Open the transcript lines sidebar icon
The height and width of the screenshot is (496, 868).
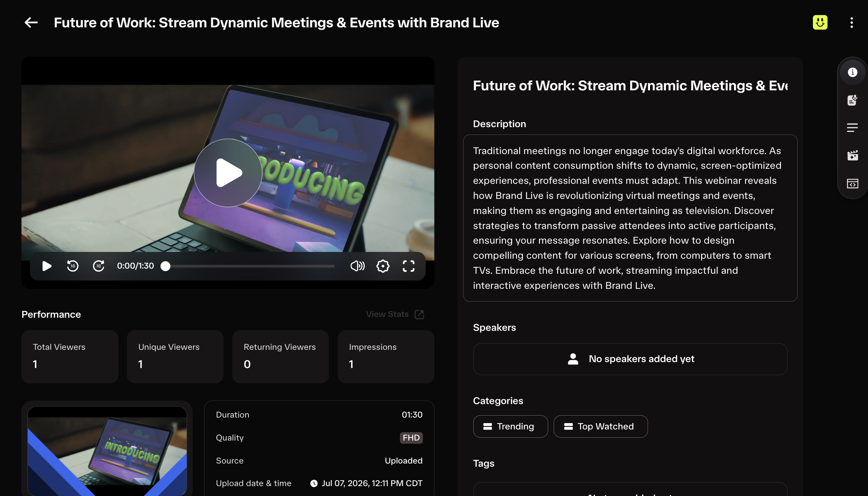point(853,128)
